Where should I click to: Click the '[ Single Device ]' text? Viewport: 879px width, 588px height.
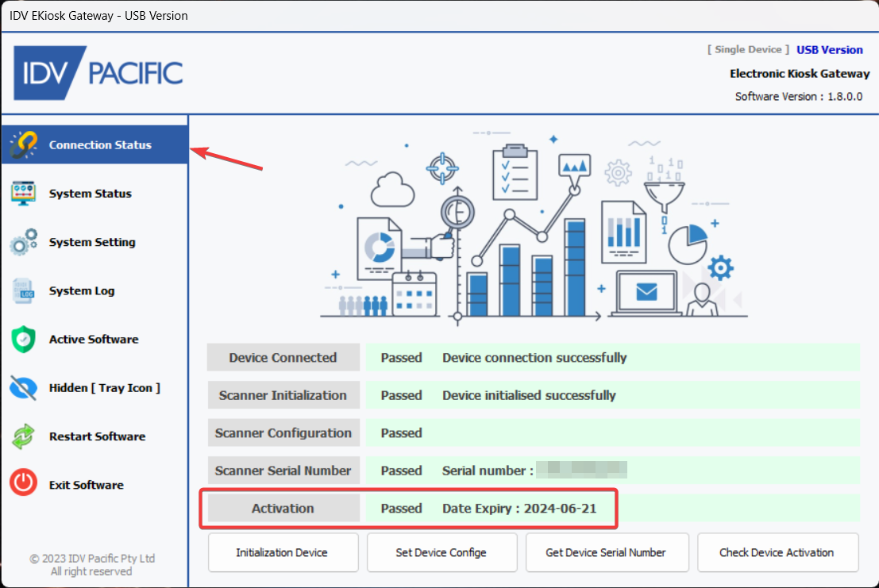click(x=748, y=49)
